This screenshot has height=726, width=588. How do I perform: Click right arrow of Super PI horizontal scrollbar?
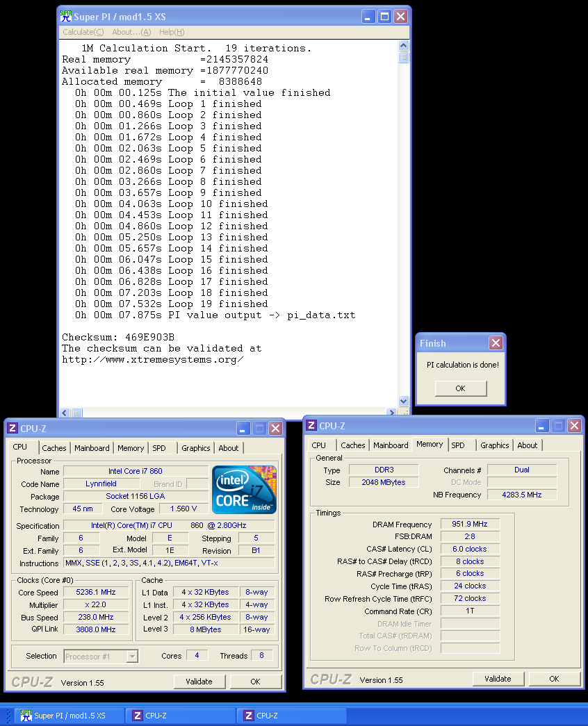point(392,412)
